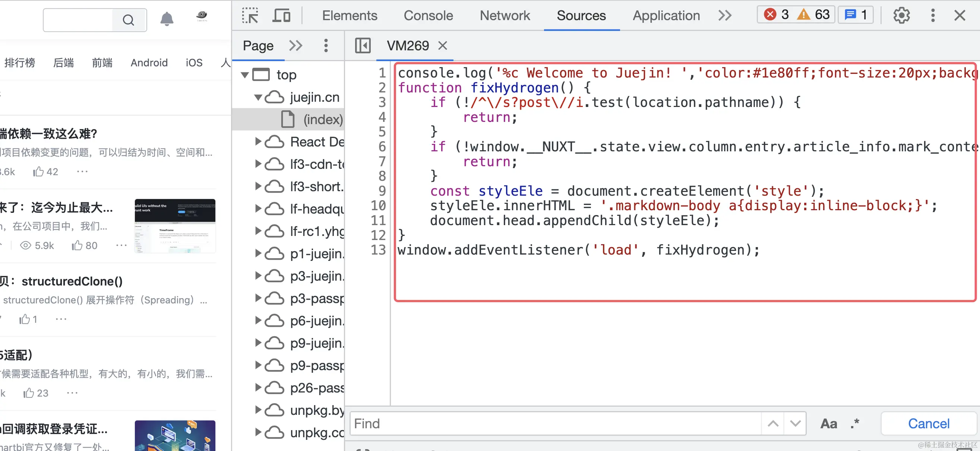
Task: Expand the React Developer Tools node
Action: pos(258,142)
